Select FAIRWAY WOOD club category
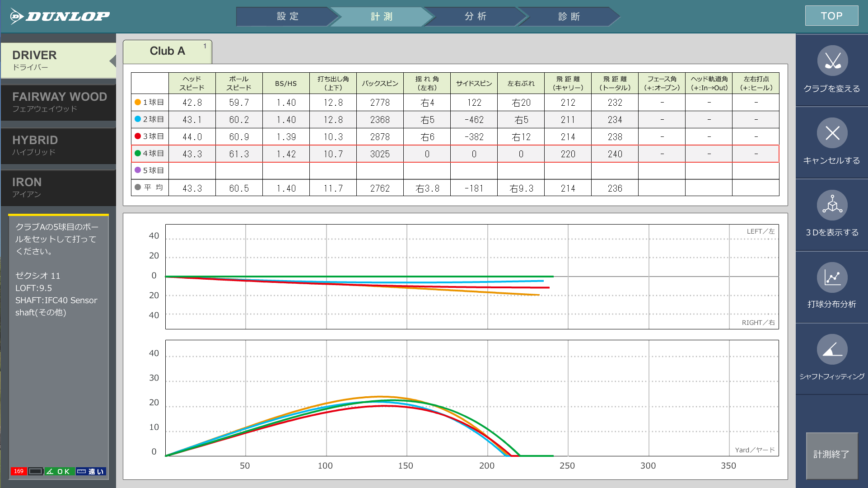The width and height of the screenshot is (868, 488). (x=58, y=102)
